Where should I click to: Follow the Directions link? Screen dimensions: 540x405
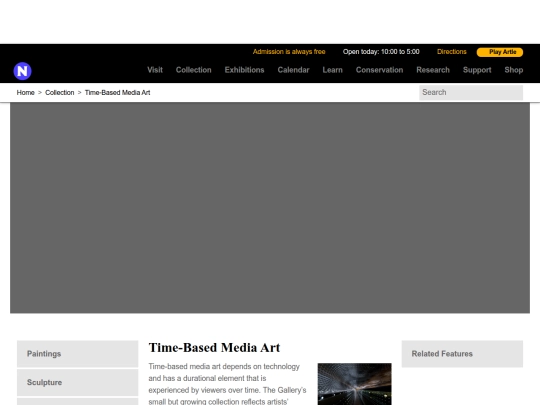(451, 52)
